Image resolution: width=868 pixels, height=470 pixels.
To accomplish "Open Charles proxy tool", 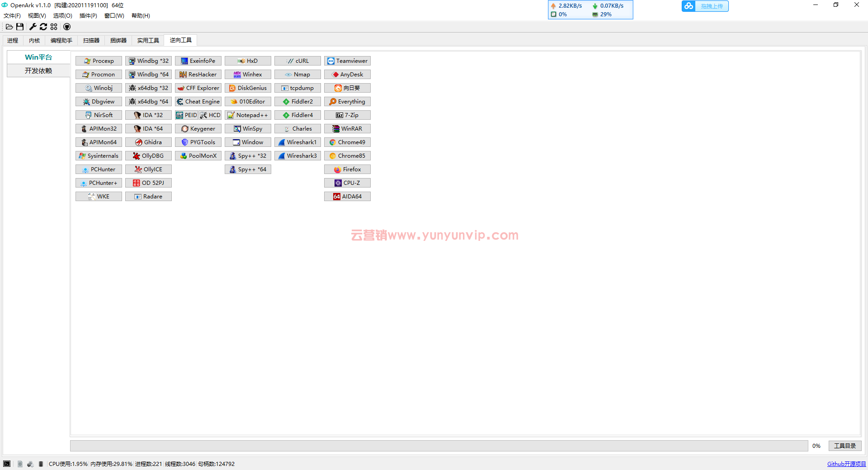I will [x=297, y=129].
